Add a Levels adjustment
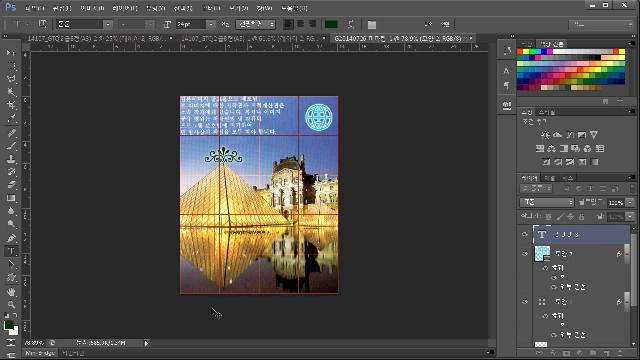640x360 pixels. tap(558, 135)
